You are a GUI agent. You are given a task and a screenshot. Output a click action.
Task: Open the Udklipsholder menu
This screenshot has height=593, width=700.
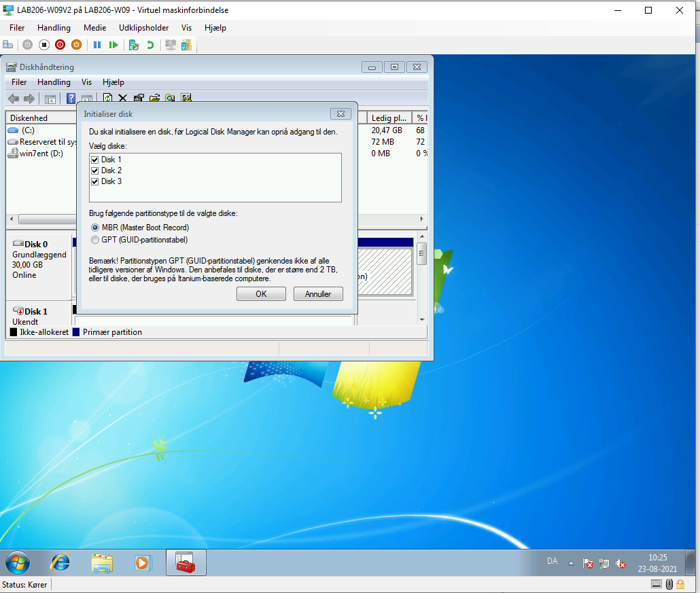pyautogui.click(x=144, y=28)
